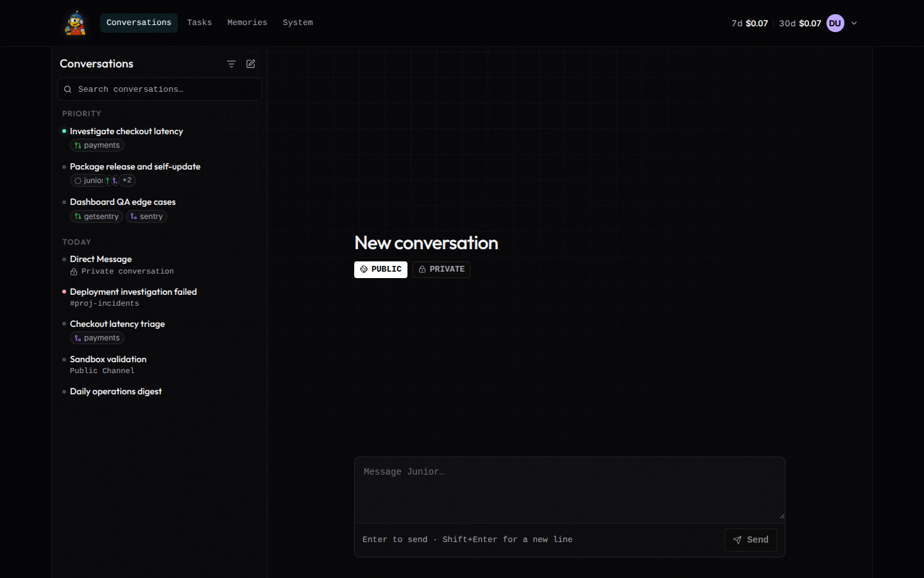924x578 pixels.
Task: Click the red status dot of Deployment investigation failed
Action: 64,292
